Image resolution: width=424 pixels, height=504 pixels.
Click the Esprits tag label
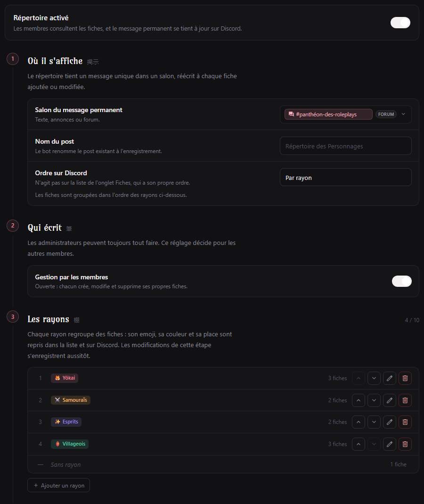66,422
